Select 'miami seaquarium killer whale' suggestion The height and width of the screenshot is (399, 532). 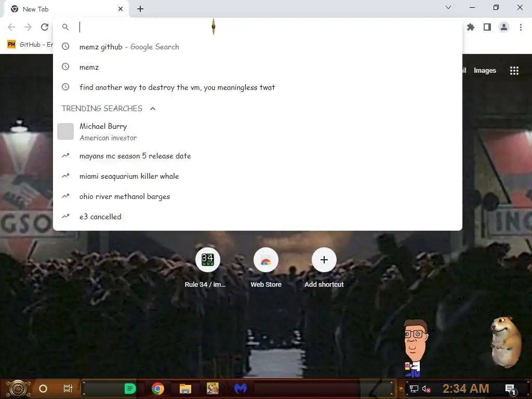258,176
